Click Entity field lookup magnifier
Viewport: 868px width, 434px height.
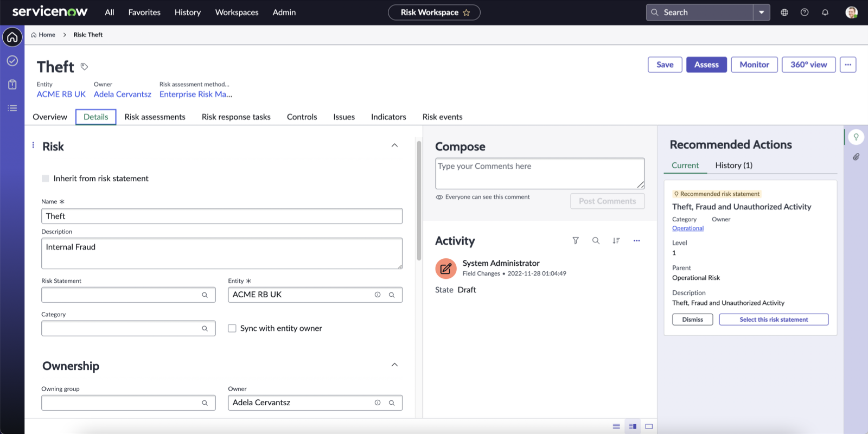(392, 295)
